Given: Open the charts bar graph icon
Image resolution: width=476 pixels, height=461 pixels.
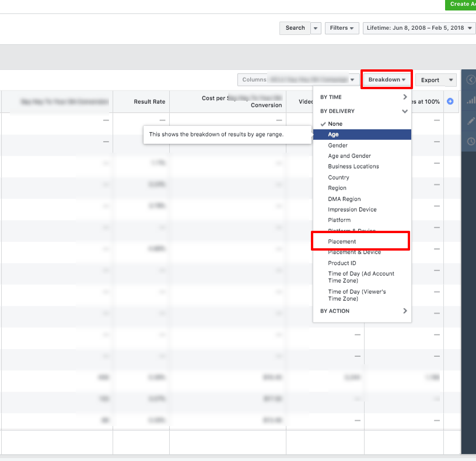Looking at the screenshot, I should click(471, 101).
